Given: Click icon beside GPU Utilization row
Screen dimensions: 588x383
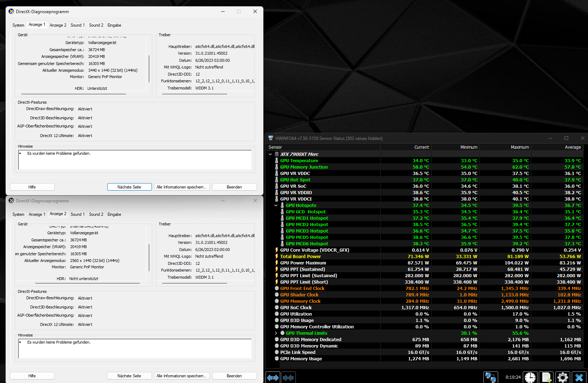Looking at the screenshot, I should pos(277,314).
